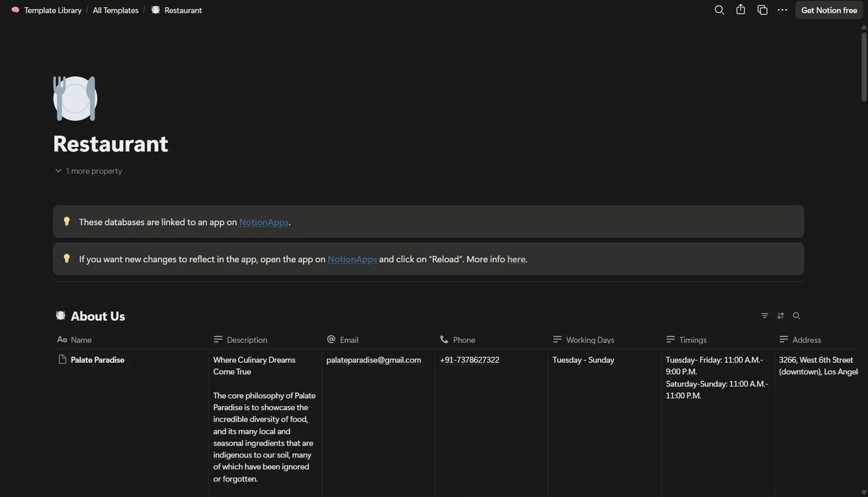Click the Get Notion free button
Viewport: 868px width, 497px height.
pos(829,10)
